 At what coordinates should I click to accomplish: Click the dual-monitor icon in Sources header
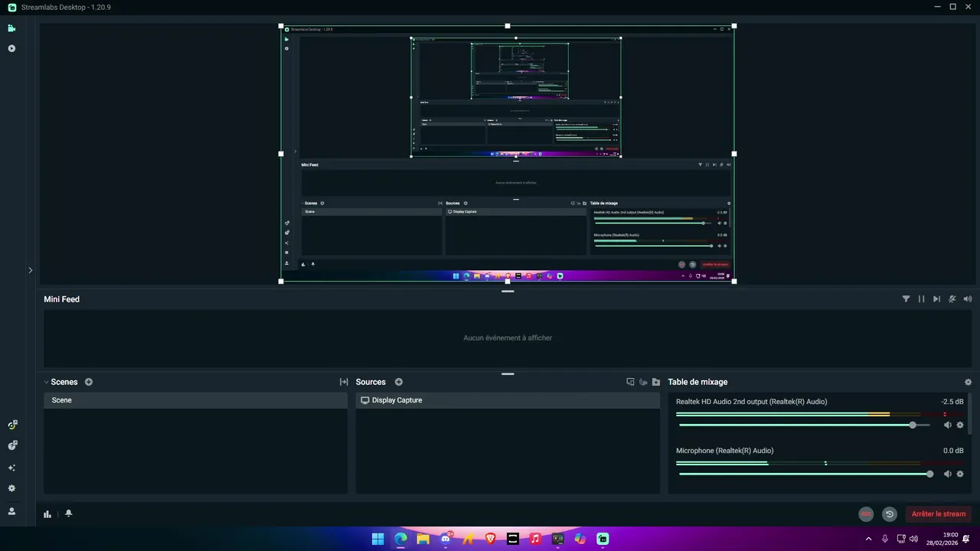[630, 382]
